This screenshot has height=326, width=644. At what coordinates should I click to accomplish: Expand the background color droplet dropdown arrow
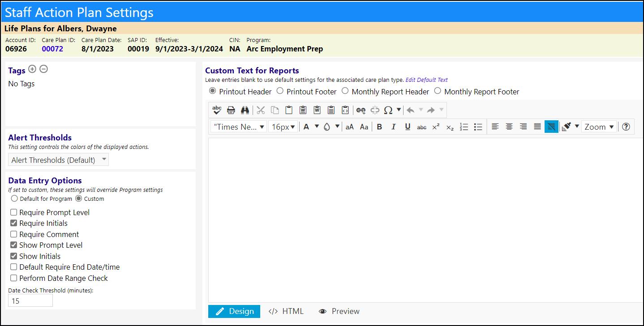[337, 127]
